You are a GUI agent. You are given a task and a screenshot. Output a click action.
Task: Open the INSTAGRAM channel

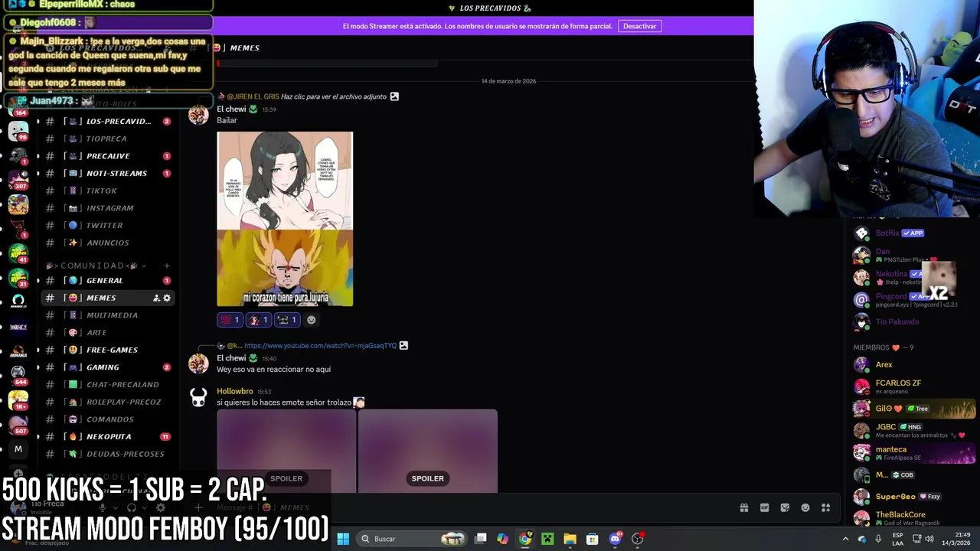[x=108, y=208]
